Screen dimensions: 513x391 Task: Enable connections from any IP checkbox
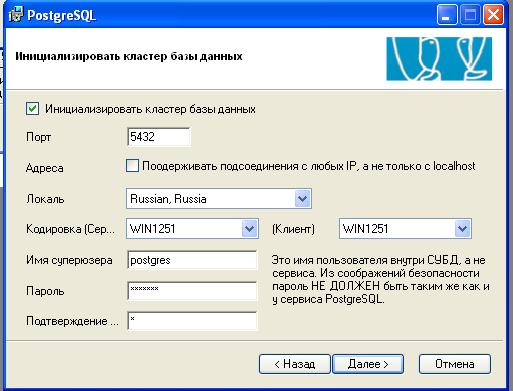click(132, 165)
